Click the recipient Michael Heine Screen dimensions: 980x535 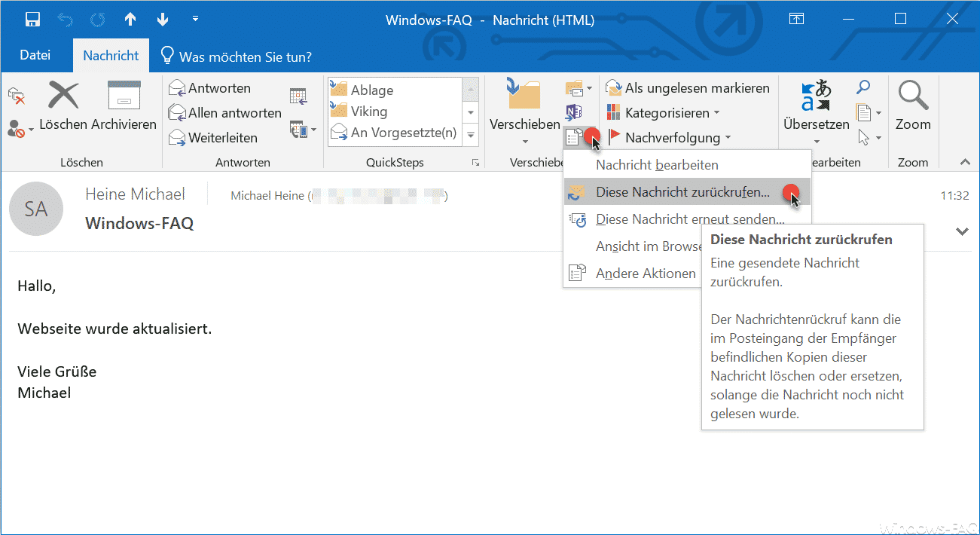pyautogui.click(x=339, y=196)
